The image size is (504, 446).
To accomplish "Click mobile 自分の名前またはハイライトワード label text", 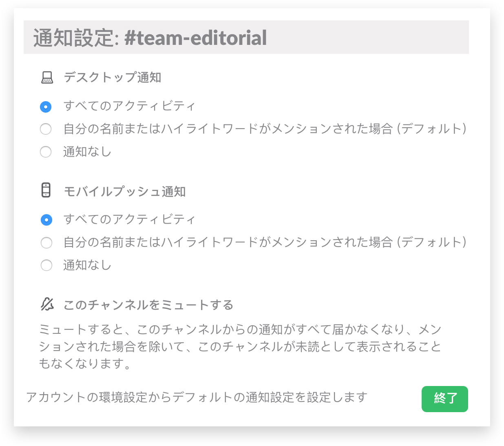I will [265, 242].
